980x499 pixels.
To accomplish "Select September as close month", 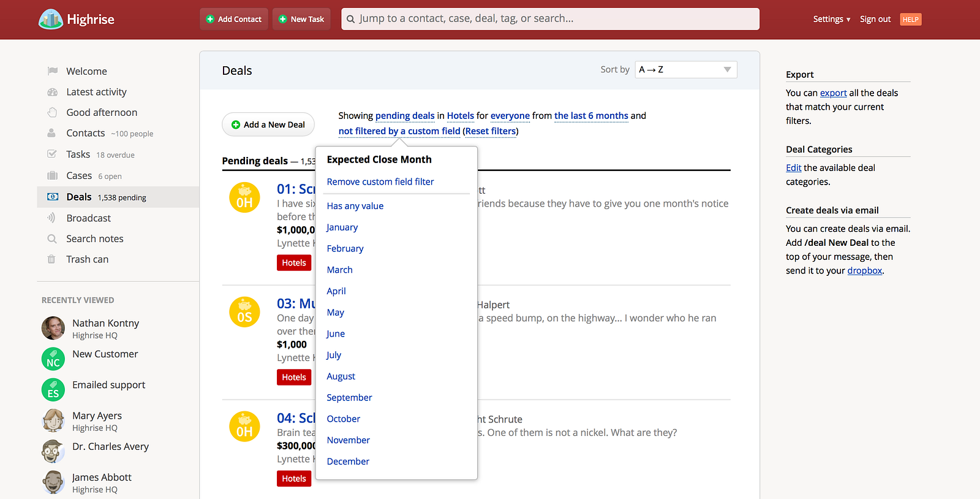I will coord(350,397).
